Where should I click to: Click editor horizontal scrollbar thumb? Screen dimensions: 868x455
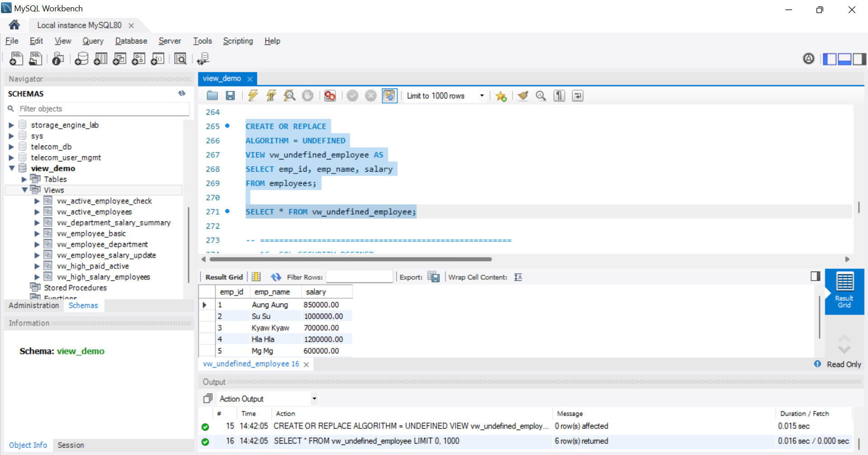tap(351, 259)
